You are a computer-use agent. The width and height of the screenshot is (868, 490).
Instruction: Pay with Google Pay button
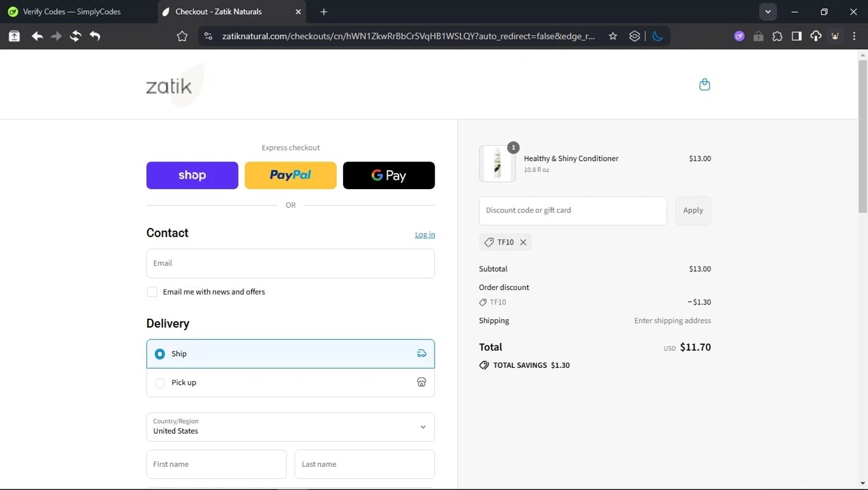tap(389, 175)
